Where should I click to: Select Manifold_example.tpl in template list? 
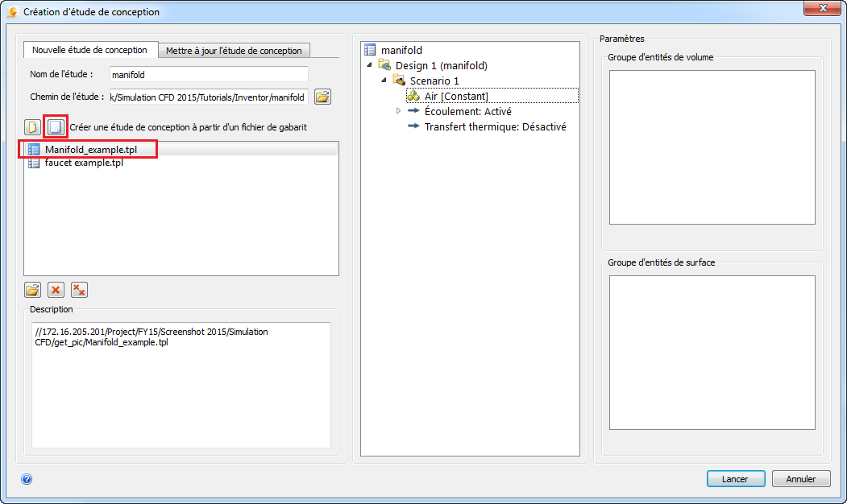click(181, 150)
